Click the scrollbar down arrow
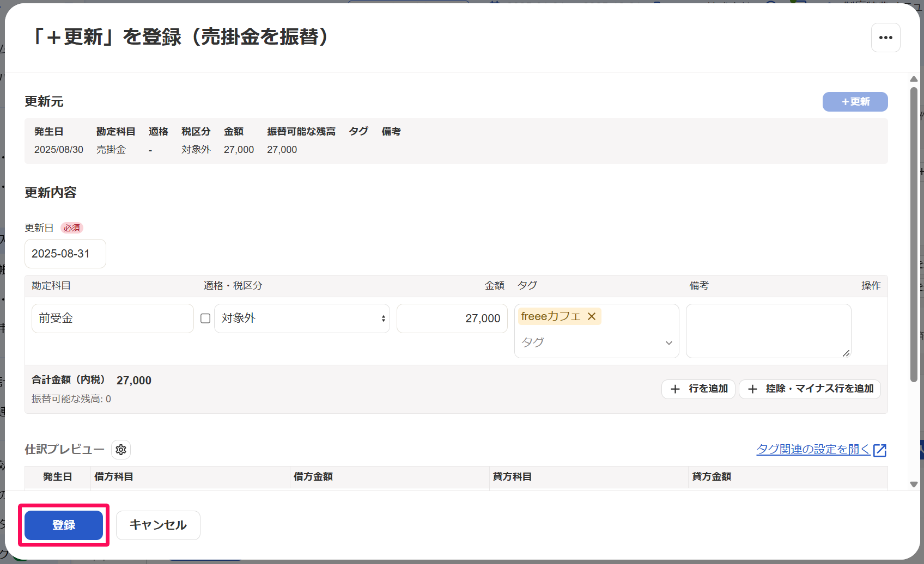The image size is (924, 564). click(914, 484)
